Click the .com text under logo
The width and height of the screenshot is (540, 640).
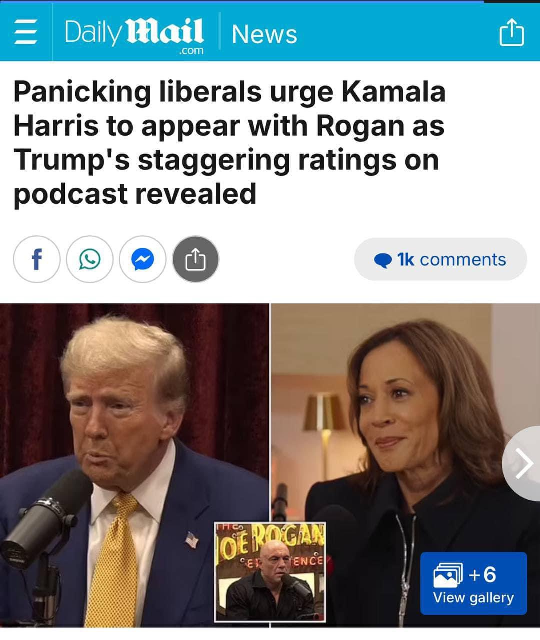(191, 51)
